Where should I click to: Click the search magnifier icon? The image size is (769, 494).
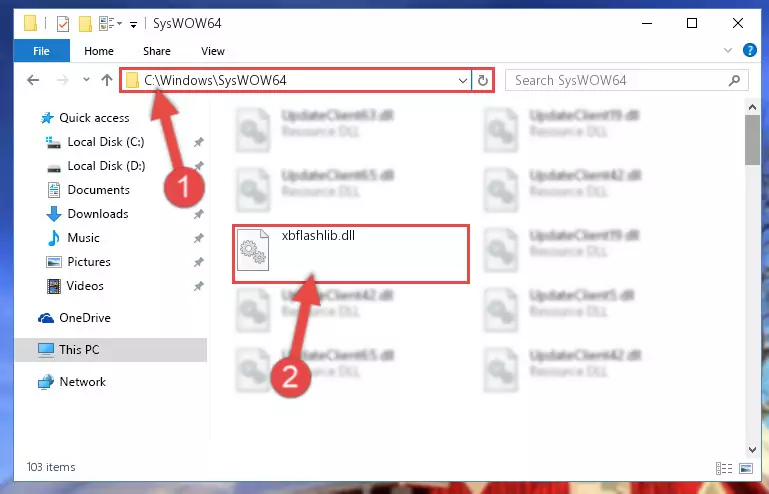[734, 80]
